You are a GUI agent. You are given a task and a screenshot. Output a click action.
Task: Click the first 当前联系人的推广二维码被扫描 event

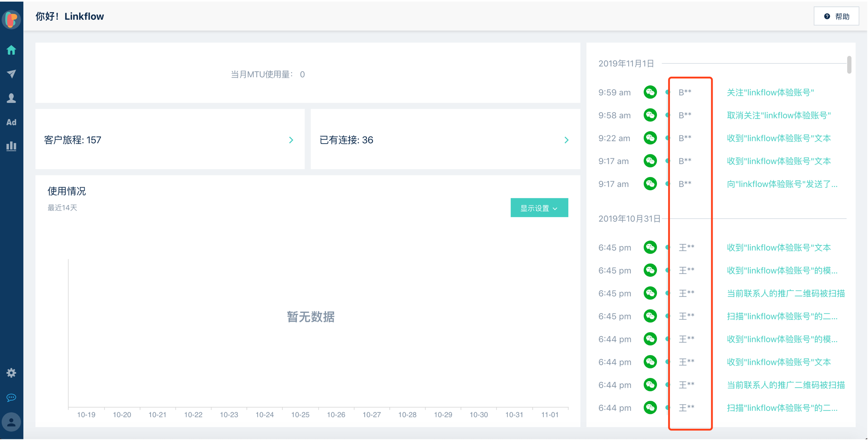pyautogui.click(x=785, y=293)
